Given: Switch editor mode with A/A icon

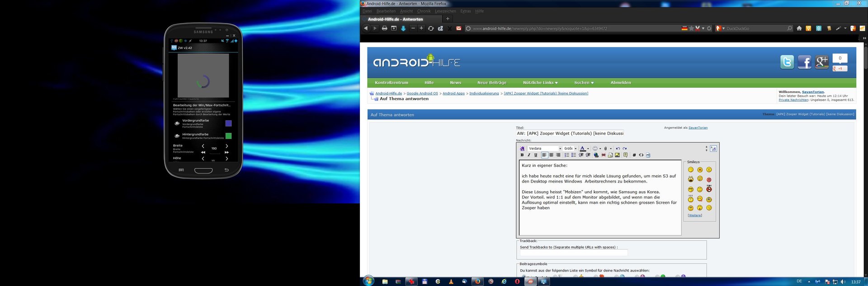Looking at the screenshot, I should click(713, 149).
